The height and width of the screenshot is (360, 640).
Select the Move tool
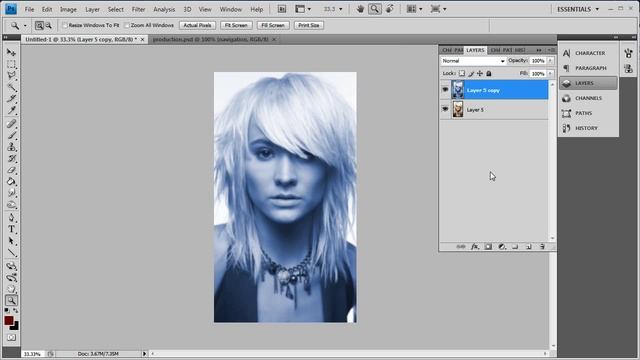11,53
